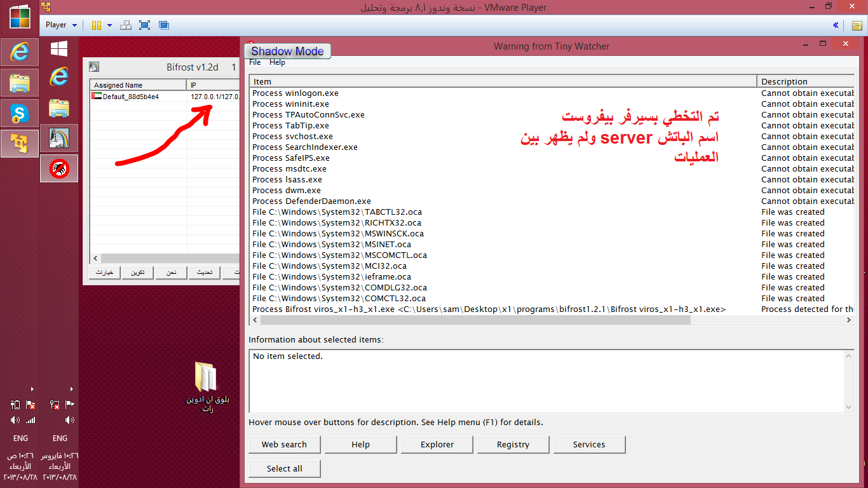
Task: Expand the power options arrow beside pause
Action: click(x=109, y=25)
